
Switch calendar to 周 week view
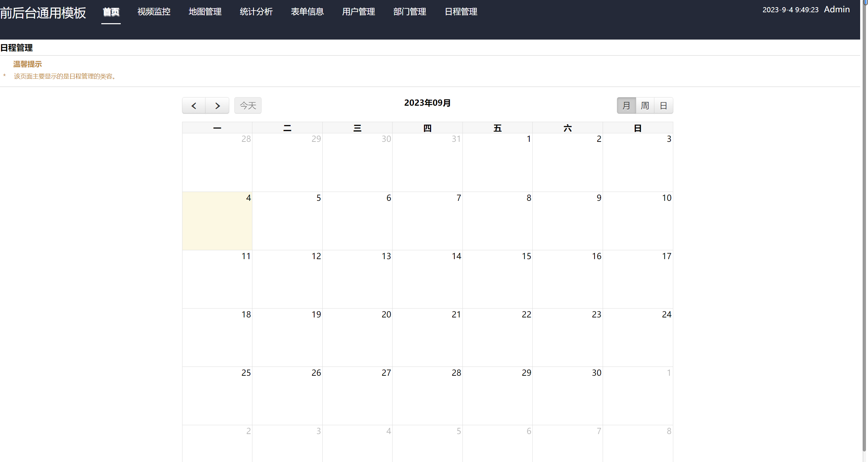pyautogui.click(x=645, y=106)
